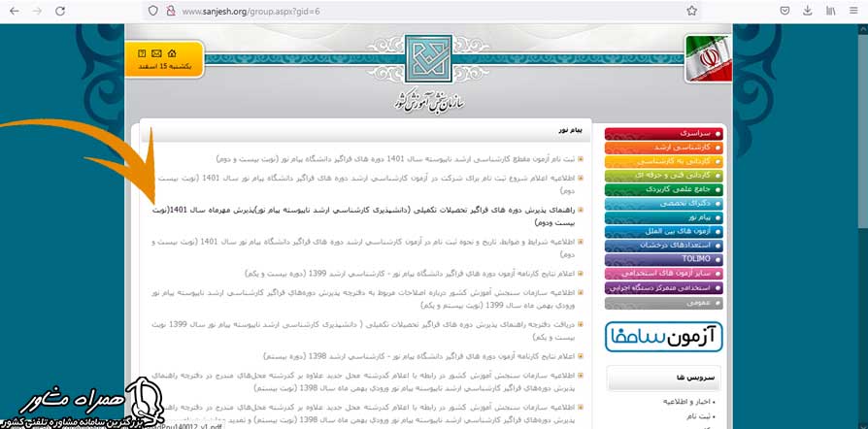This screenshot has width=868, height=429.
Task: Click the help question mark icon
Action: pyautogui.click(x=142, y=53)
